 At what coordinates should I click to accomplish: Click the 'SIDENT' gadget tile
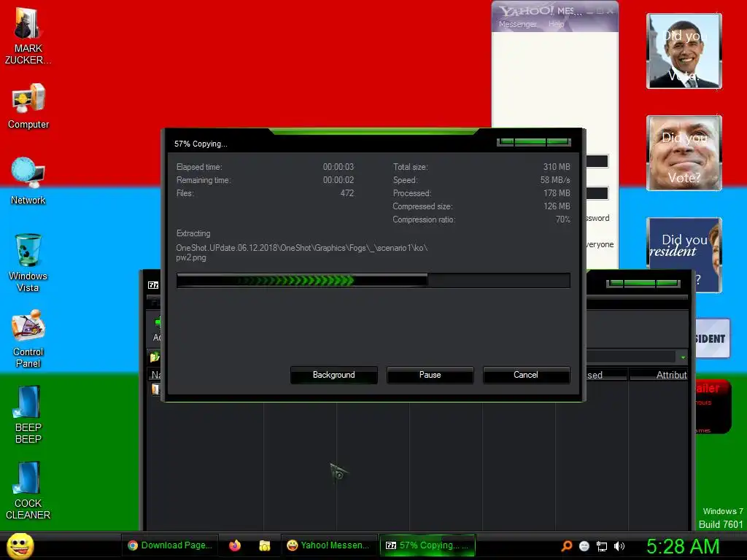tap(712, 338)
